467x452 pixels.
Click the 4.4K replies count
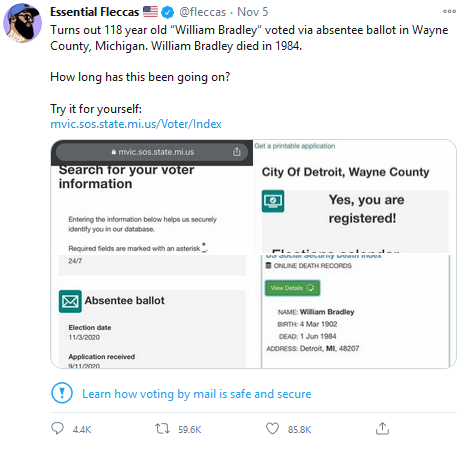click(x=82, y=429)
